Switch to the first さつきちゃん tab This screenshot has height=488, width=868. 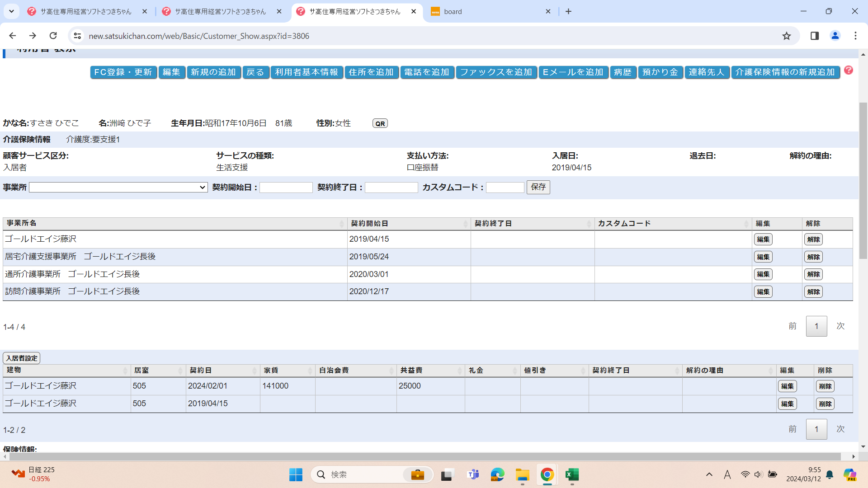click(86, 11)
